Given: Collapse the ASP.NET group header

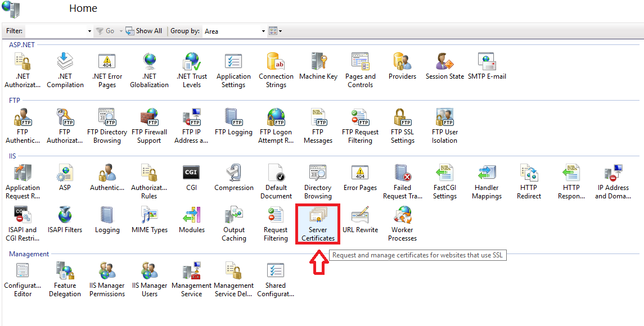Looking at the screenshot, I should coord(22,44).
